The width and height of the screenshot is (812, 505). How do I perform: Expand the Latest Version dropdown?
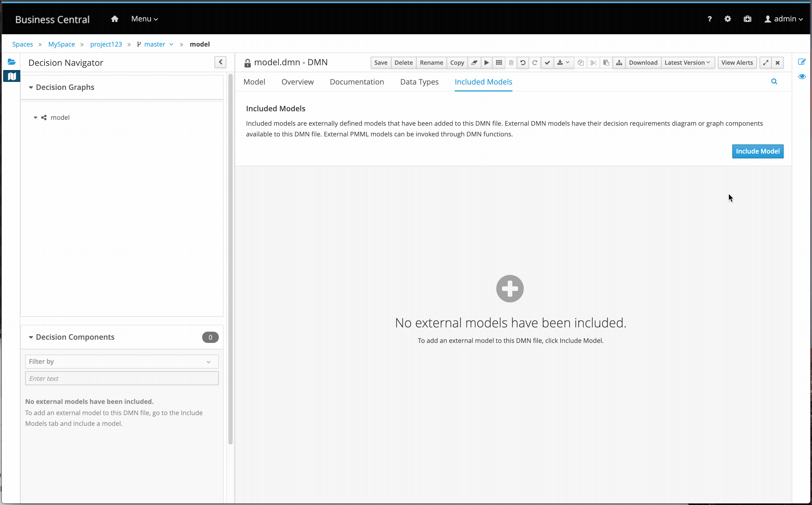tap(687, 63)
